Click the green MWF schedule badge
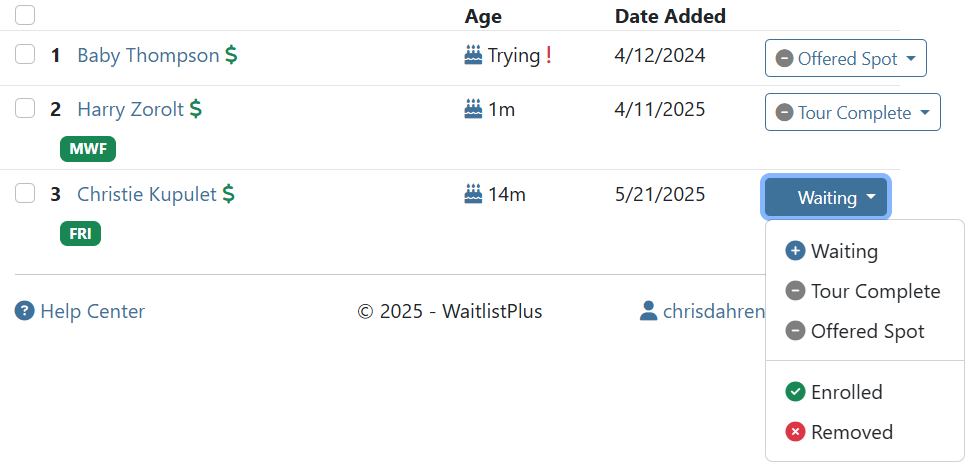 pos(88,149)
